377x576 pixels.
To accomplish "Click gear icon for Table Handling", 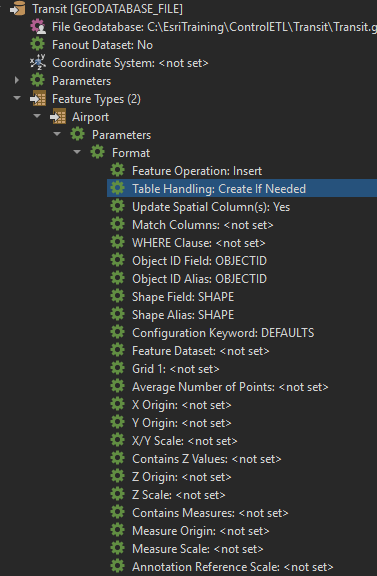I will 118,189.
